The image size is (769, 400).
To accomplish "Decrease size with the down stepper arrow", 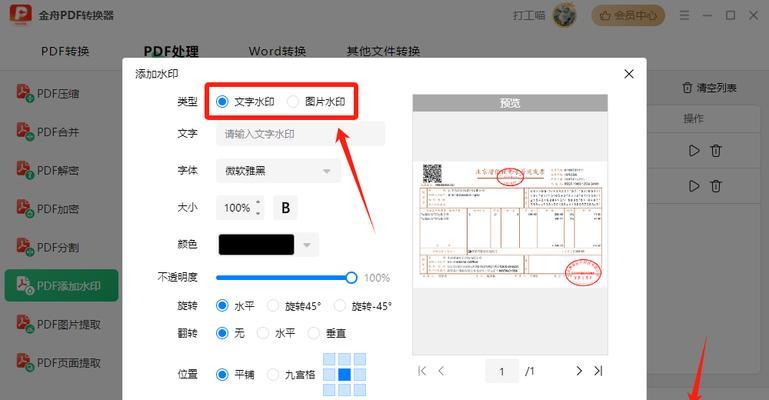I will (258, 214).
